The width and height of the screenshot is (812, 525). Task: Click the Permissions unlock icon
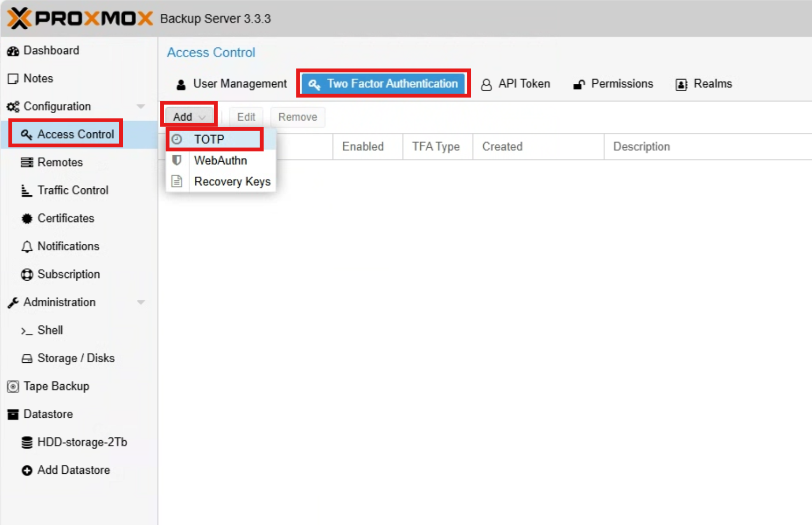(x=579, y=84)
